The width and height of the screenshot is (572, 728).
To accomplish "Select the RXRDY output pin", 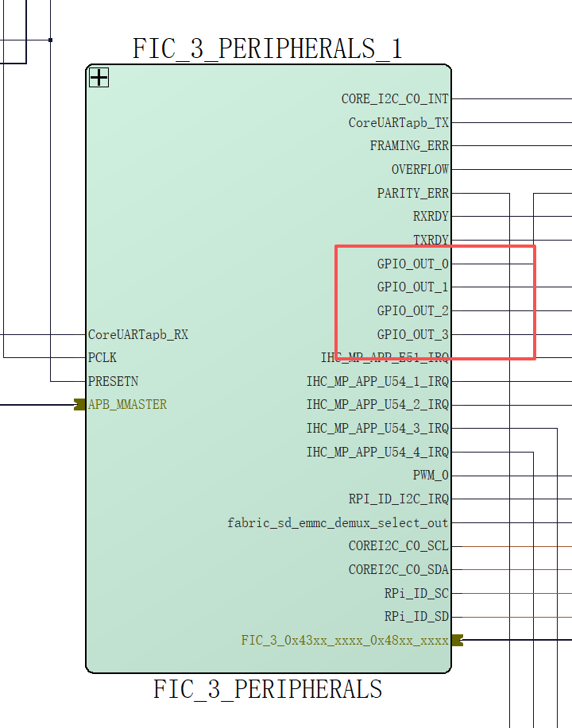I will (x=431, y=217).
